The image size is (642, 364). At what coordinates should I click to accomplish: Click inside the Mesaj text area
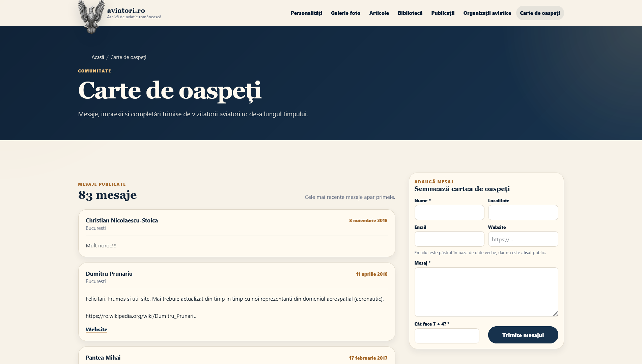pos(486,292)
